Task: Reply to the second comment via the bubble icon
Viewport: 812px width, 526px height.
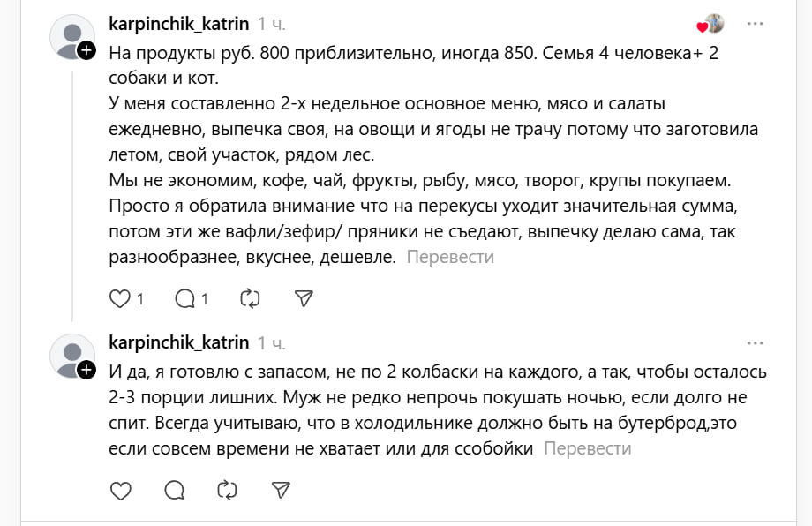Action: coord(175,490)
